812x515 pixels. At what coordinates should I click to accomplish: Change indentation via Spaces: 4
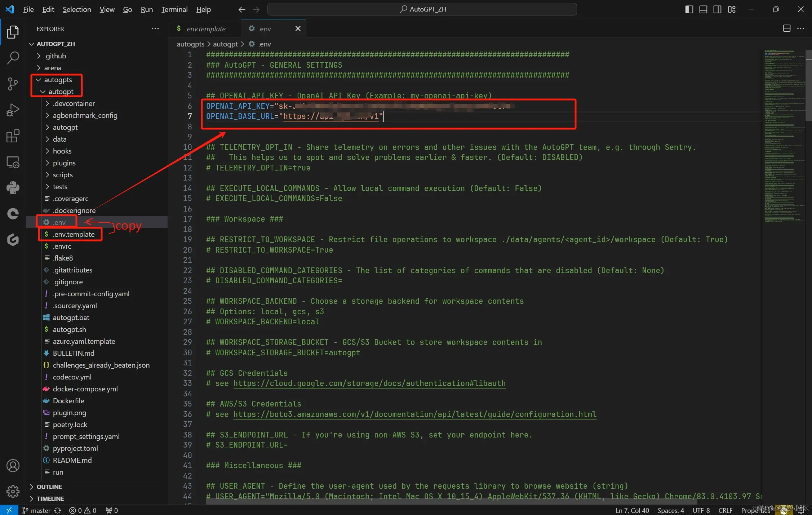[671, 510]
